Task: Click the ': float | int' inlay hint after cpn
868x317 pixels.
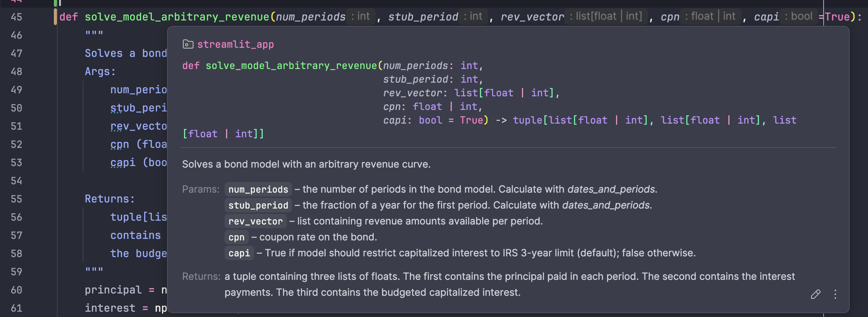Action: pyautogui.click(x=710, y=16)
